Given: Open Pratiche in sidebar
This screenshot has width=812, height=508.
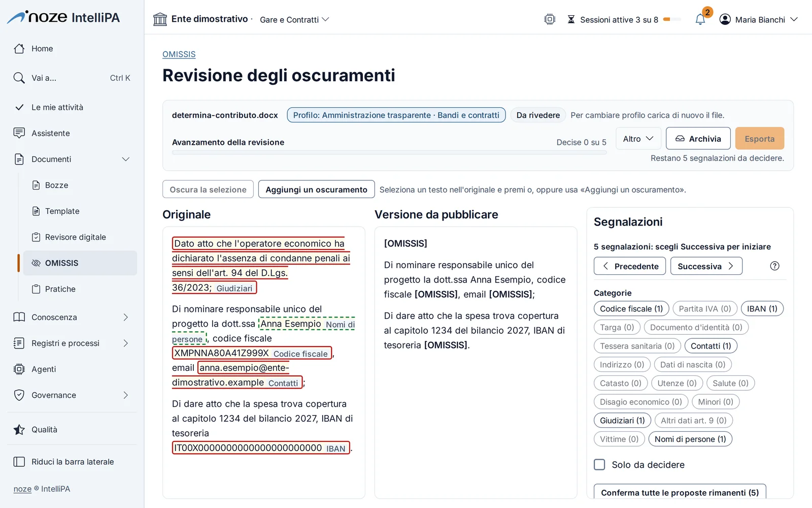Looking at the screenshot, I should tap(80, 289).
